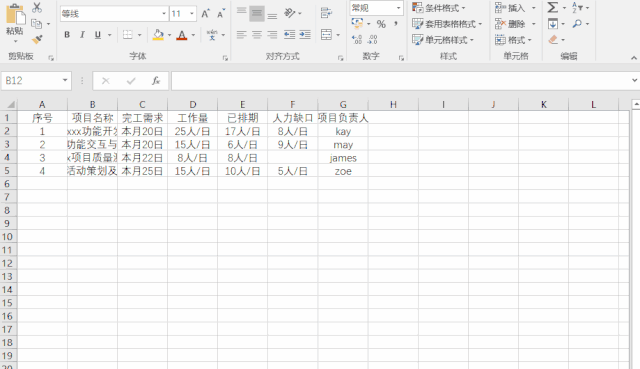Viewport: 640px width, 369px height.
Task: Click the AutoSum sigma icon
Action: (x=553, y=8)
